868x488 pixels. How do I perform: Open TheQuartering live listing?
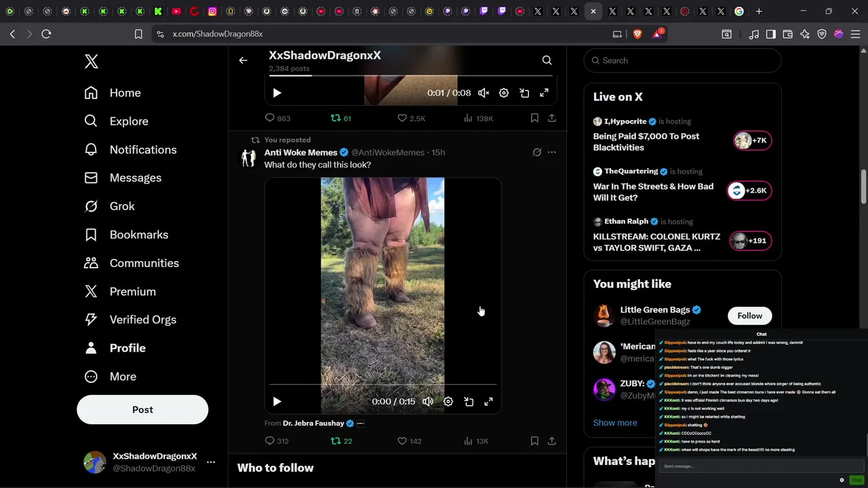point(682,186)
